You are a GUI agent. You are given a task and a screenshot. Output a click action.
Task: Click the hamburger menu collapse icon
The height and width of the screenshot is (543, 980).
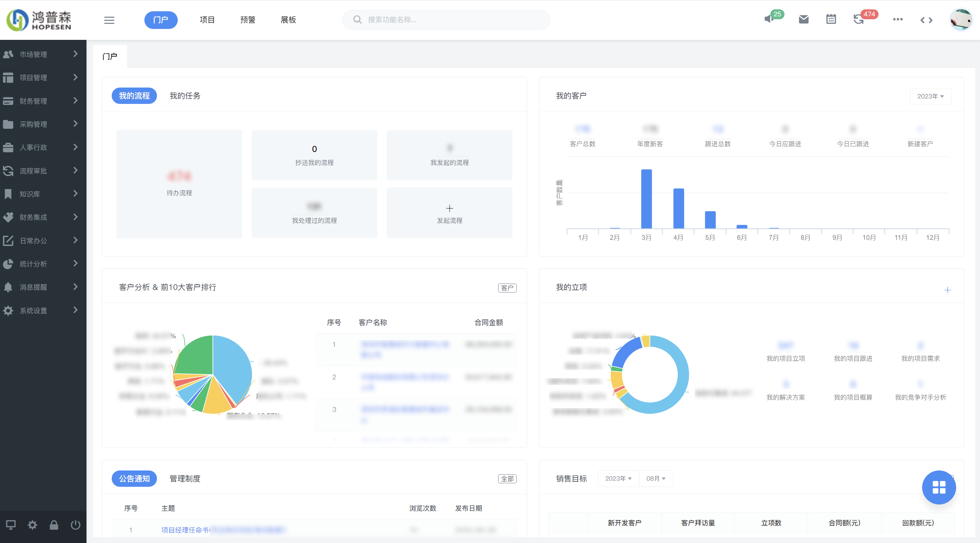click(109, 20)
